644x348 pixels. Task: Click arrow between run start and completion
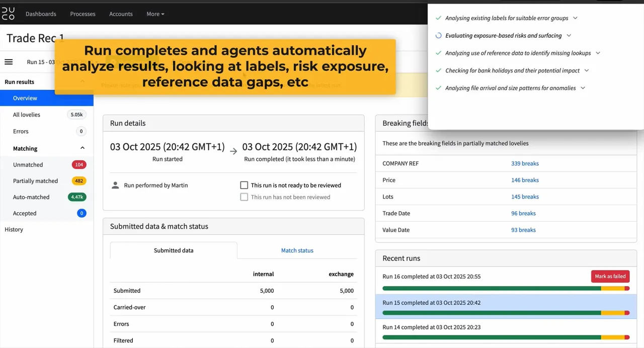pos(233,151)
